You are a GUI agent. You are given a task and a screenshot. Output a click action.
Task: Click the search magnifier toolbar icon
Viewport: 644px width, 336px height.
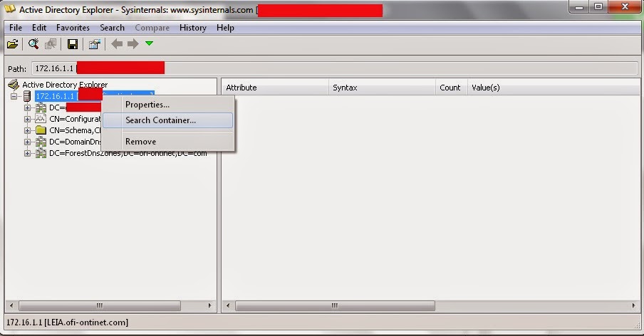point(33,44)
